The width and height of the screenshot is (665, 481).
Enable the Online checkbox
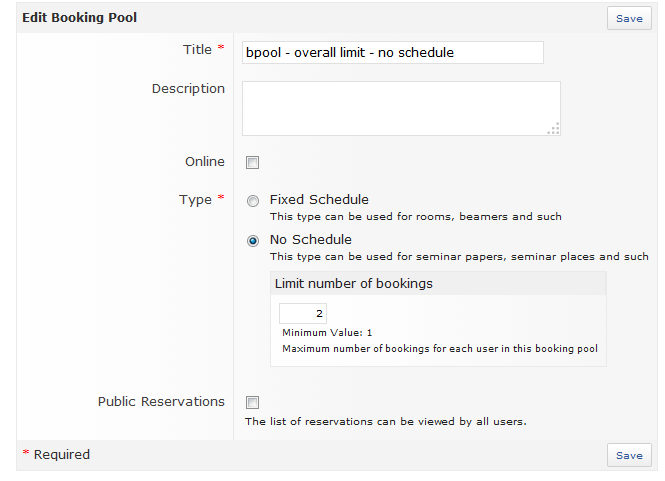pos(253,163)
